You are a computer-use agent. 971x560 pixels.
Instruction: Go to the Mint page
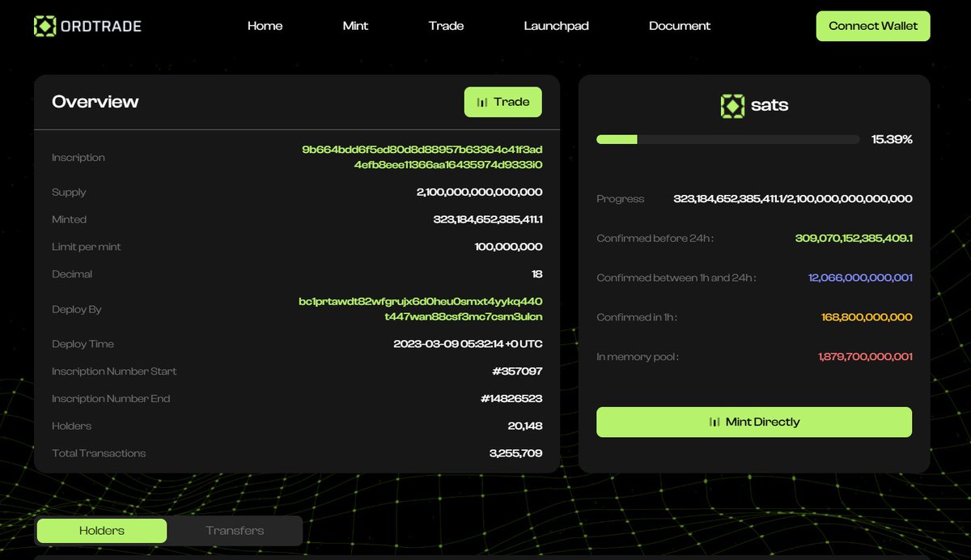[355, 26]
